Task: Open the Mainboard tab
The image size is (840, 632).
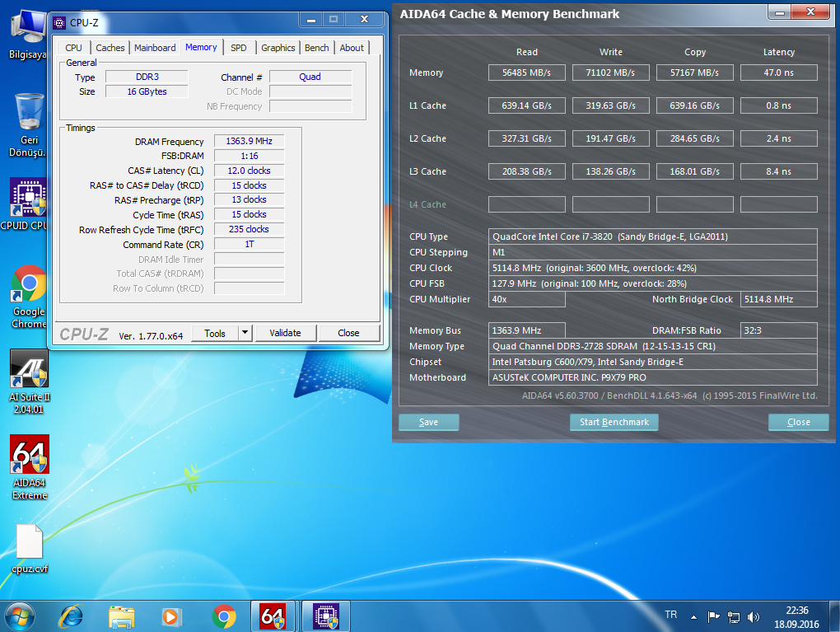Action: (x=155, y=48)
